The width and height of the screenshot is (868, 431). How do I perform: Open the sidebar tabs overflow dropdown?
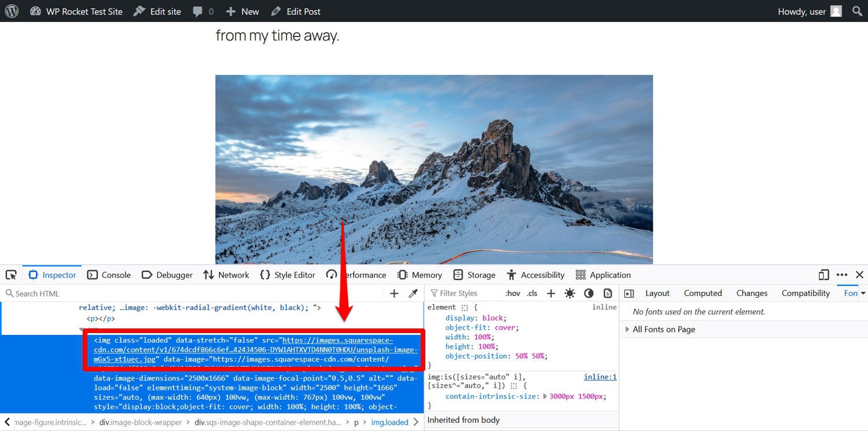click(863, 293)
